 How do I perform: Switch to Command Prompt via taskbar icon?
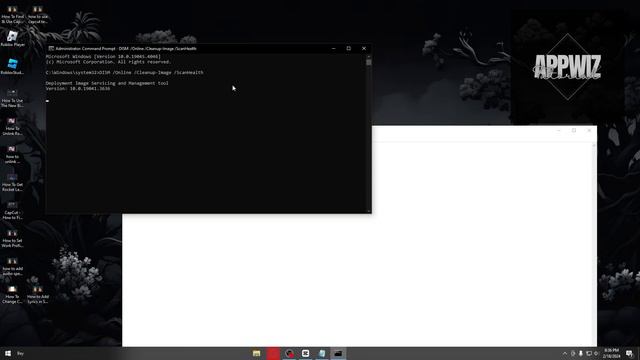[338, 353]
